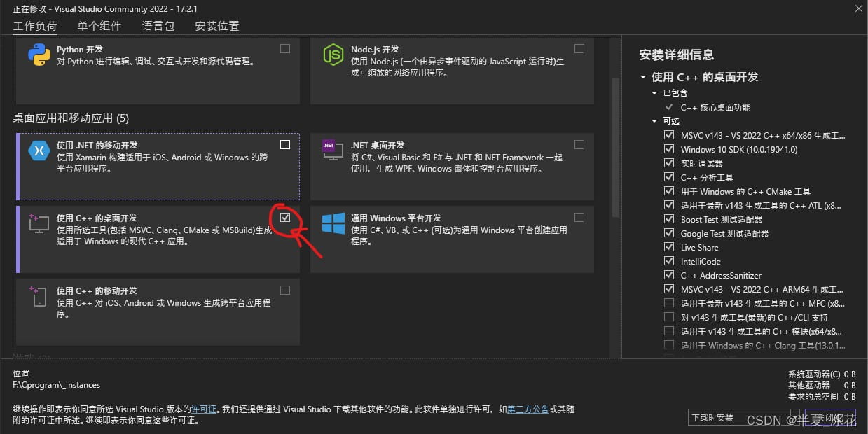Uncheck MSVC v143 ARM64 生成工具 component
The image size is (868, 434).
point(668,289)
